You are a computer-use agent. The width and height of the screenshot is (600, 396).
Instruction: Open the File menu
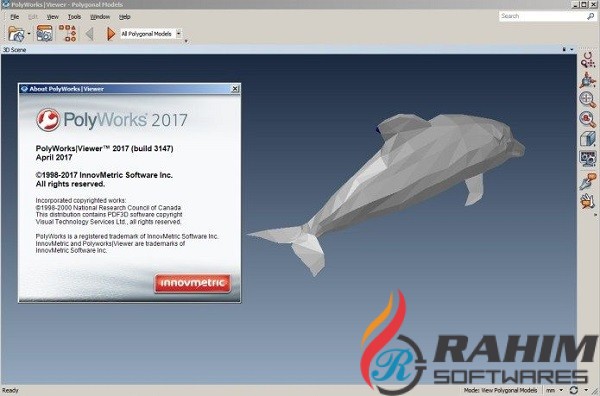[15, 17]
